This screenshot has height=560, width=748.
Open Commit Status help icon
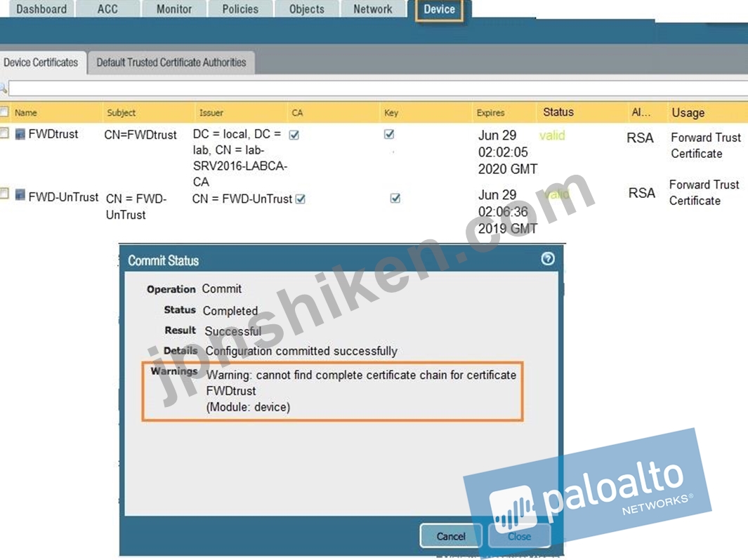[x=548, y=259]
